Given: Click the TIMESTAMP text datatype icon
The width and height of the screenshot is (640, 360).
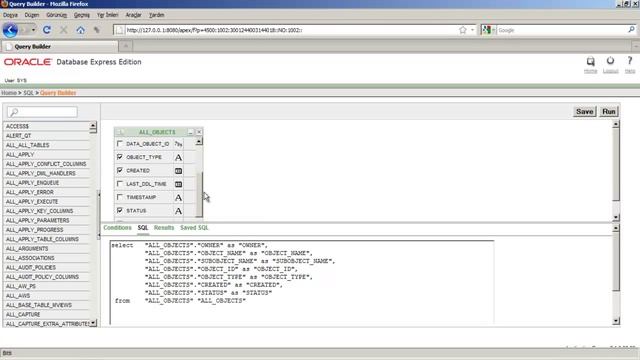Looking at the screenshot, I should point(178,198).
